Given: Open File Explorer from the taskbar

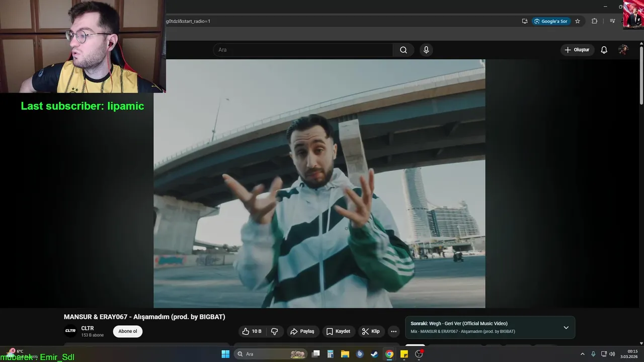Looking at the screenshot, I should coord(345,354).
